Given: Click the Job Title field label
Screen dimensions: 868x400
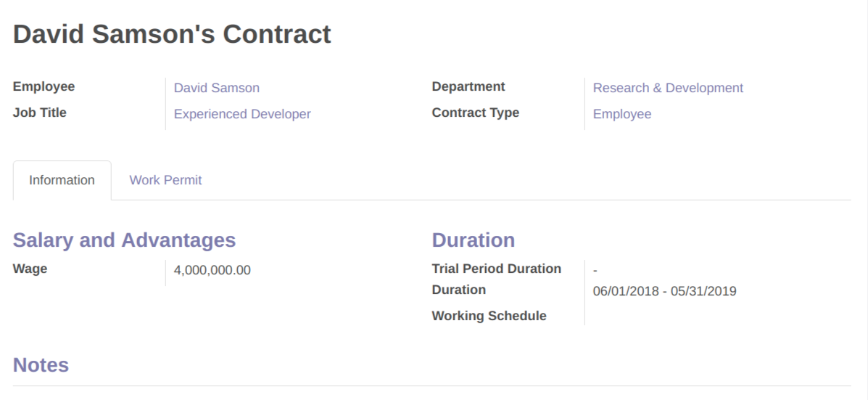Looking at the screenshot, I should click(x=39, y=113).
